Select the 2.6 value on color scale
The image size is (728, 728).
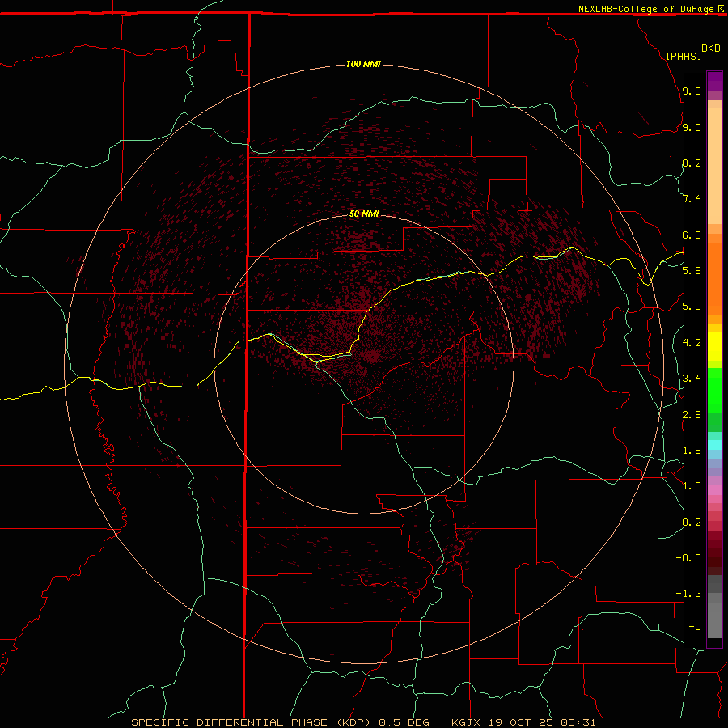[692, 415]
